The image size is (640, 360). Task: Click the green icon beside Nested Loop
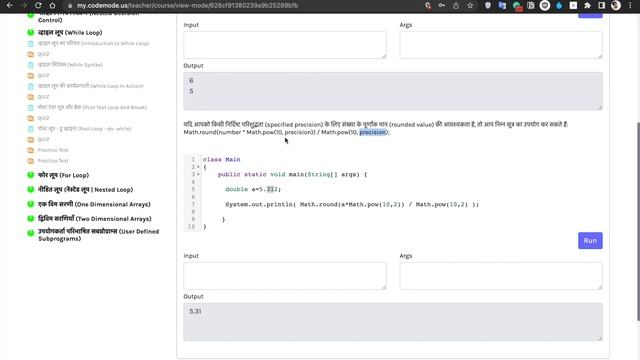pos(31,189)
